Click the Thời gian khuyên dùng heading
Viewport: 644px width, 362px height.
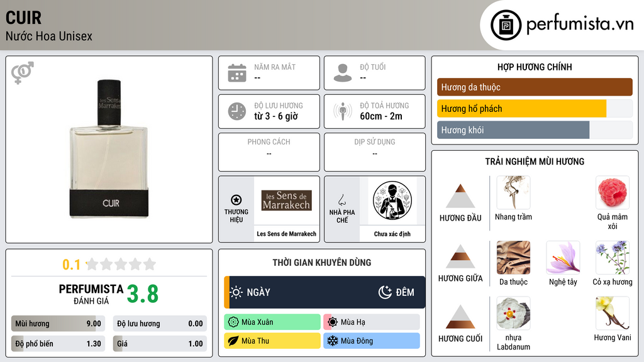(322, 263)
